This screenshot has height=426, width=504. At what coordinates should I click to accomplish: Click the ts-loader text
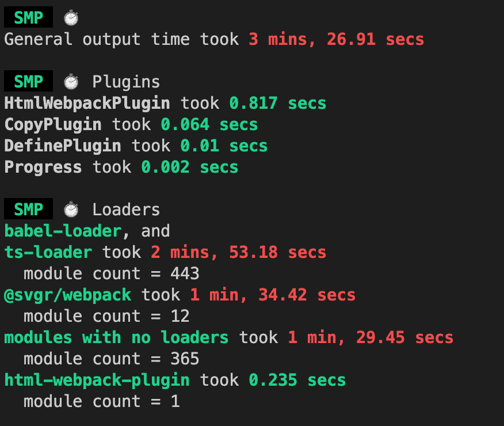[x=48, y=253]
